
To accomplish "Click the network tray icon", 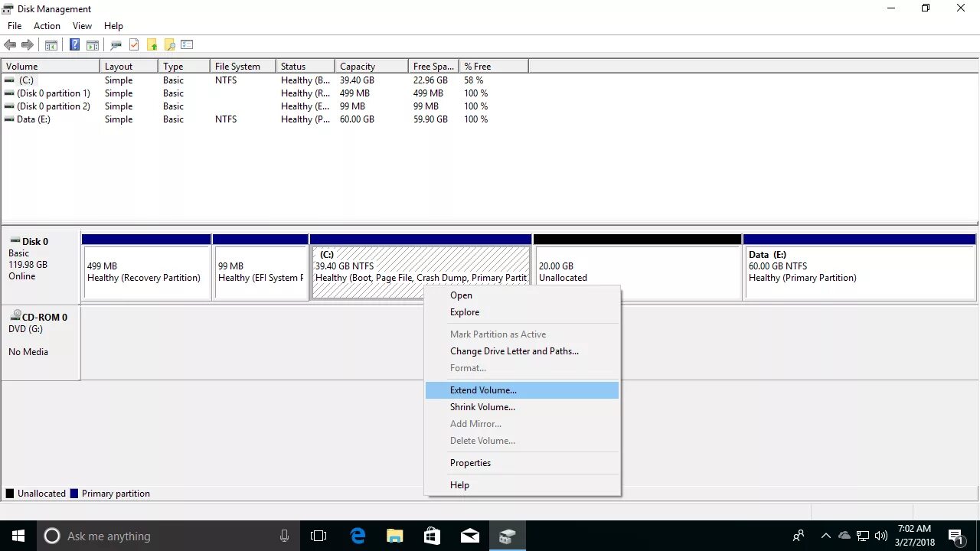I will (863, 536).
